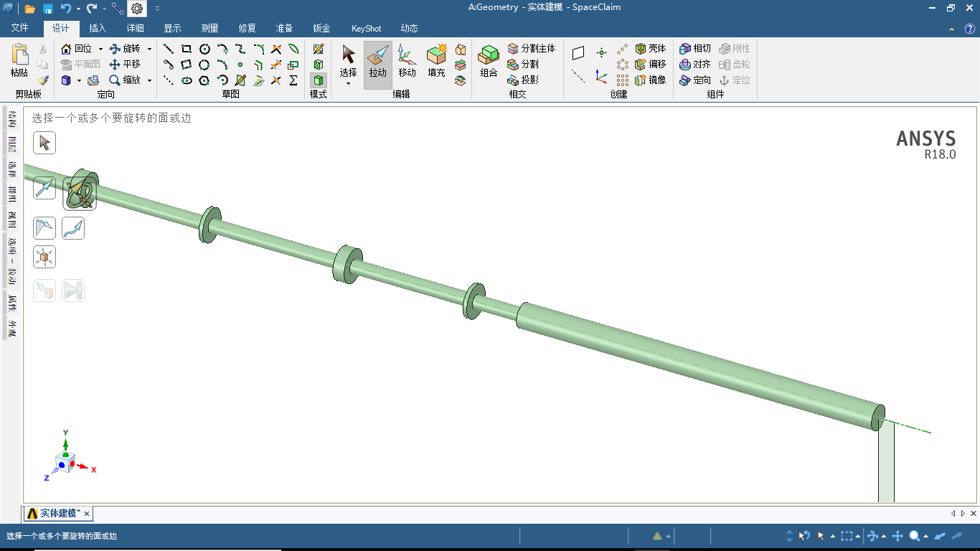980x551 pixels.
Task: Switch to the Repair (修复) tab
Action: (247, 29)
